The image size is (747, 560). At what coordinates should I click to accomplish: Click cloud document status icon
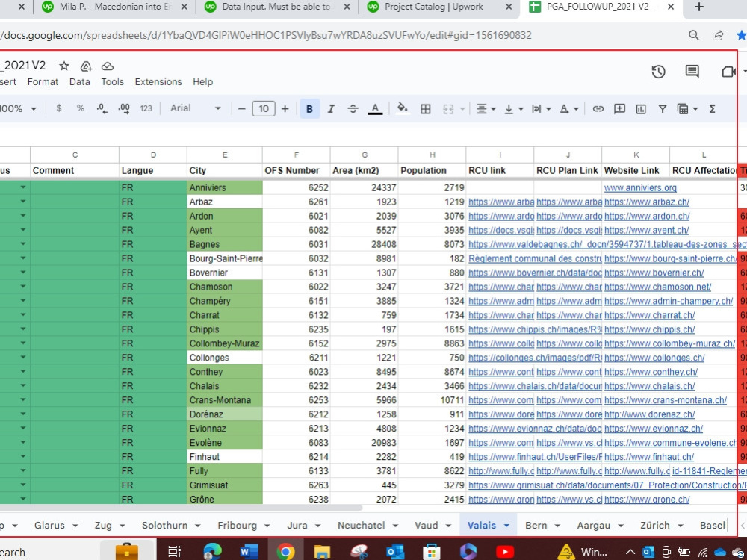click(108, 66)
